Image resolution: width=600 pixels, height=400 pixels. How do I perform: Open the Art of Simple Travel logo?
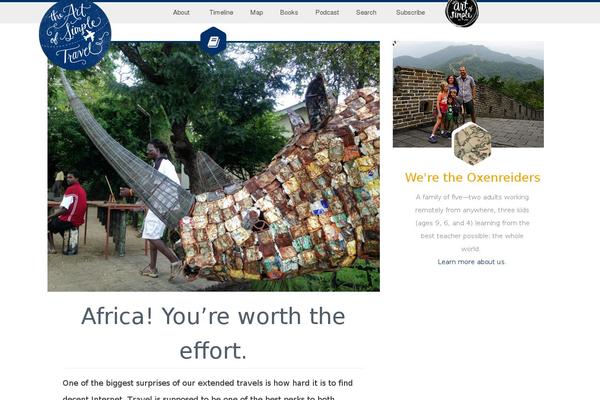(x=75, y=34)
